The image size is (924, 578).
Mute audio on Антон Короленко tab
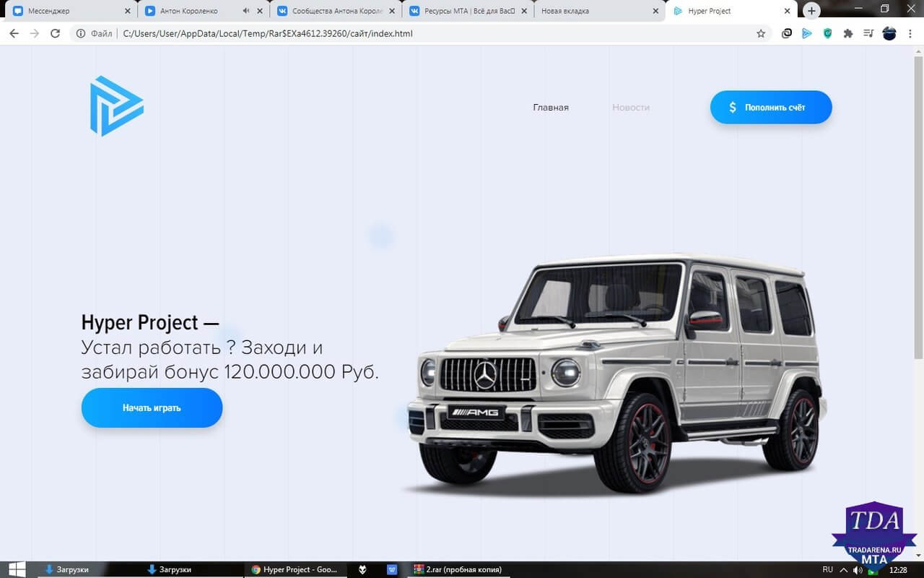[x=246, y=11]
